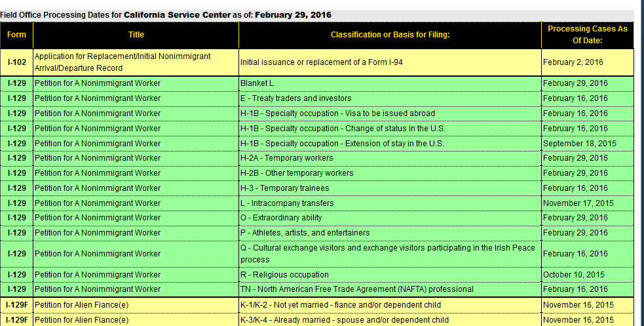The height and width of the screenshot is (326, 644).
Task: Select the date cell in the Q Cultural exchange row
Action: [587, 254]
